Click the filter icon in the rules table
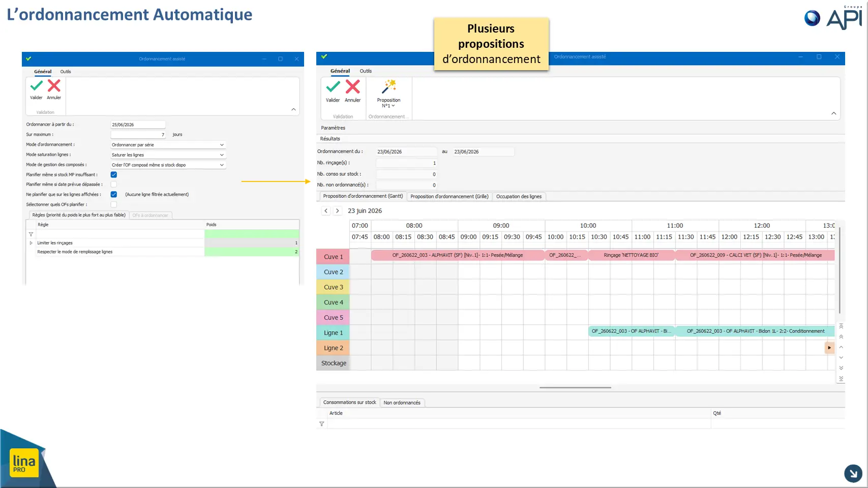The width and height of the screenshot is (868, 488). [x=31, y=234]
